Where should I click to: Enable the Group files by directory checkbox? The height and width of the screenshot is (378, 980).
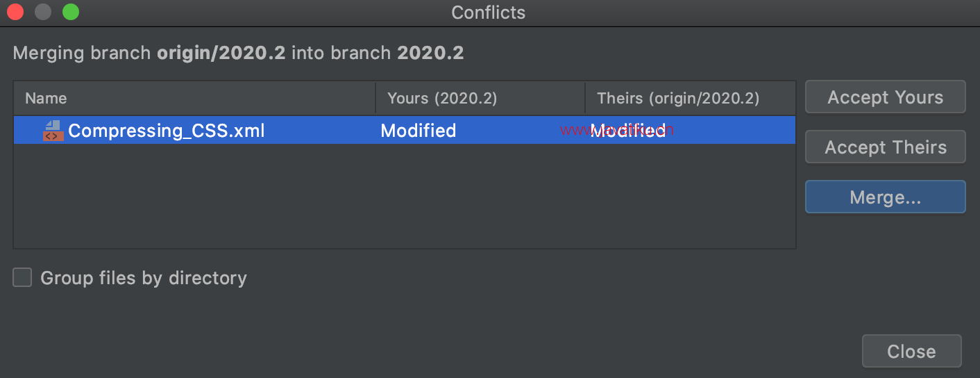(22, 278)
